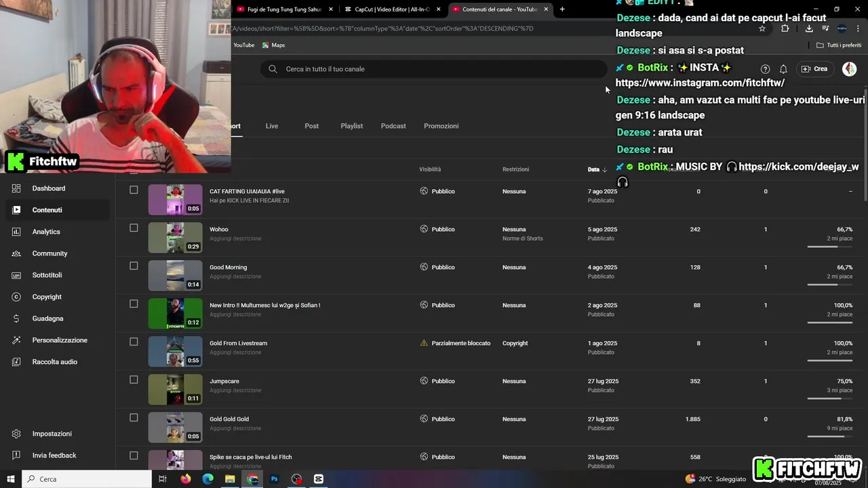Open Firefox from the taskbar

[x=186, y=479]
